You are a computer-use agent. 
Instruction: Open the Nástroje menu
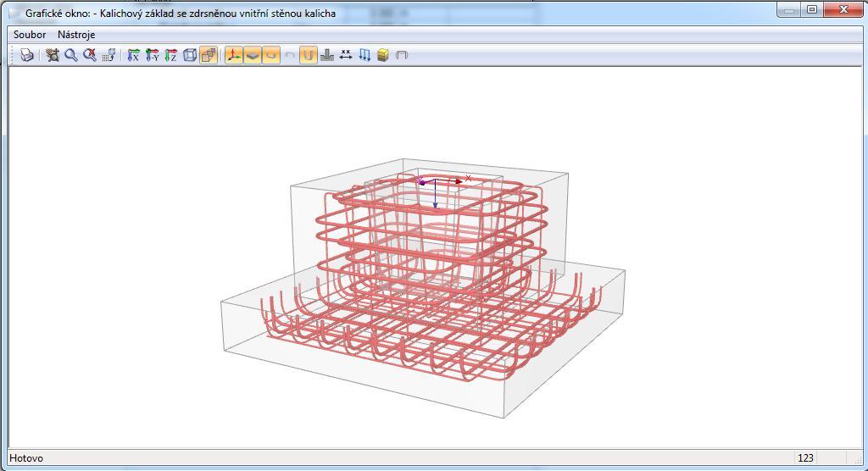(x=76, y=35)
